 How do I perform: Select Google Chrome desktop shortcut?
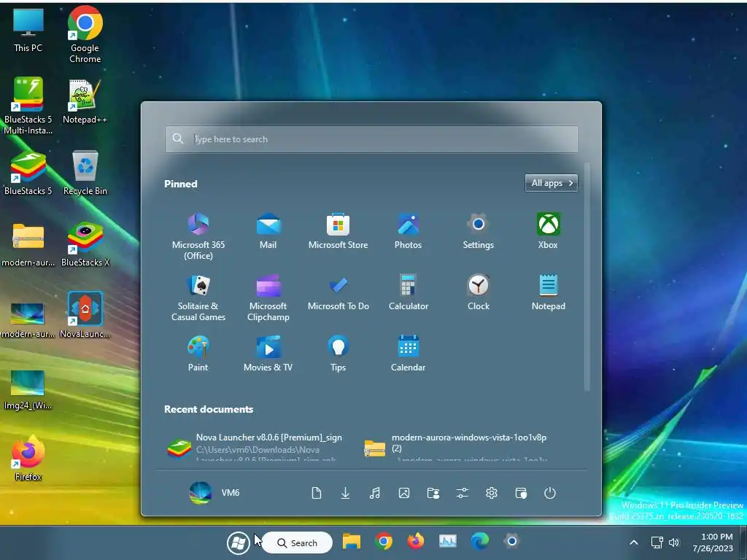pos(85,34)
